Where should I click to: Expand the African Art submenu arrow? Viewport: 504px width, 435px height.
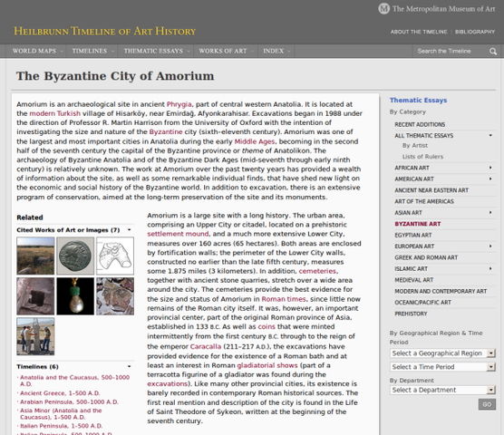point(490,168)
